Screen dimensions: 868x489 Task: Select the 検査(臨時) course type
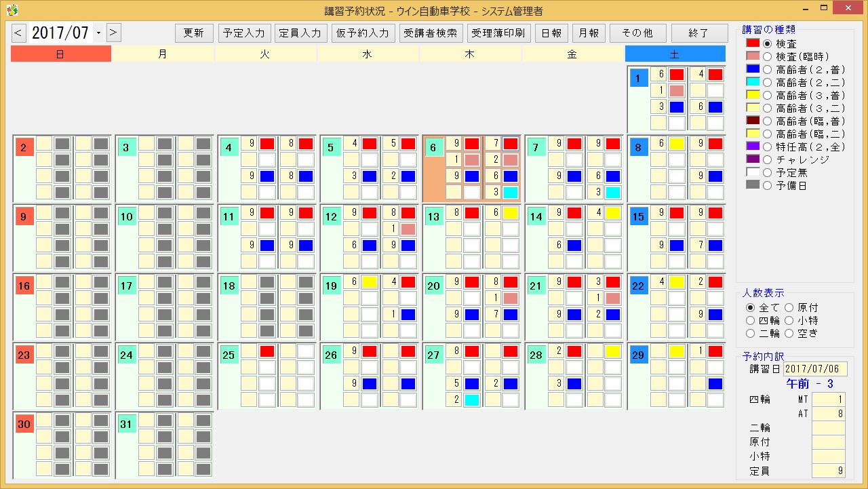768,56
